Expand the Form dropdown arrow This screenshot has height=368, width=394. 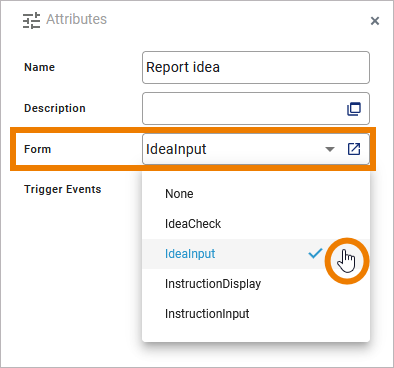click(330, 149)
